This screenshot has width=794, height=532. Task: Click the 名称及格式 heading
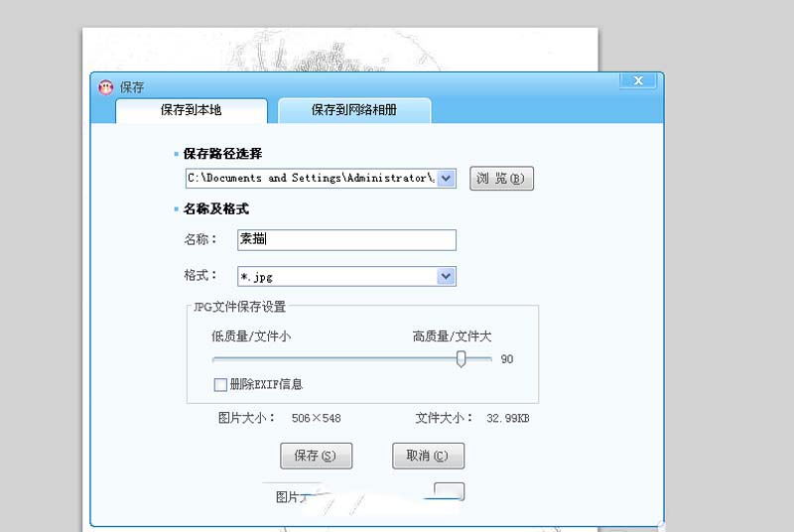click(216, 209)
